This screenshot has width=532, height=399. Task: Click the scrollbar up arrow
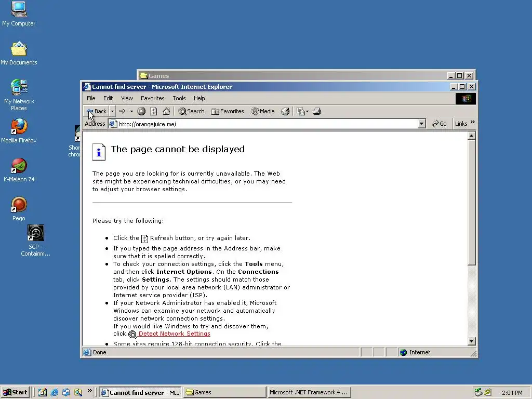[x=471, y=136]
